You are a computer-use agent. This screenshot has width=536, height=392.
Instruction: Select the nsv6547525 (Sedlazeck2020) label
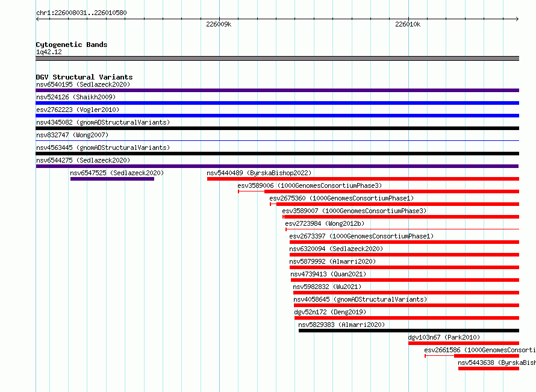tap(117, 173)
